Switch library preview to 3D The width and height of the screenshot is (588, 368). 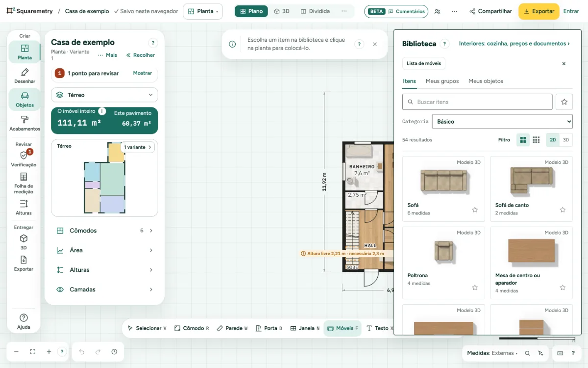click(566, 140)
